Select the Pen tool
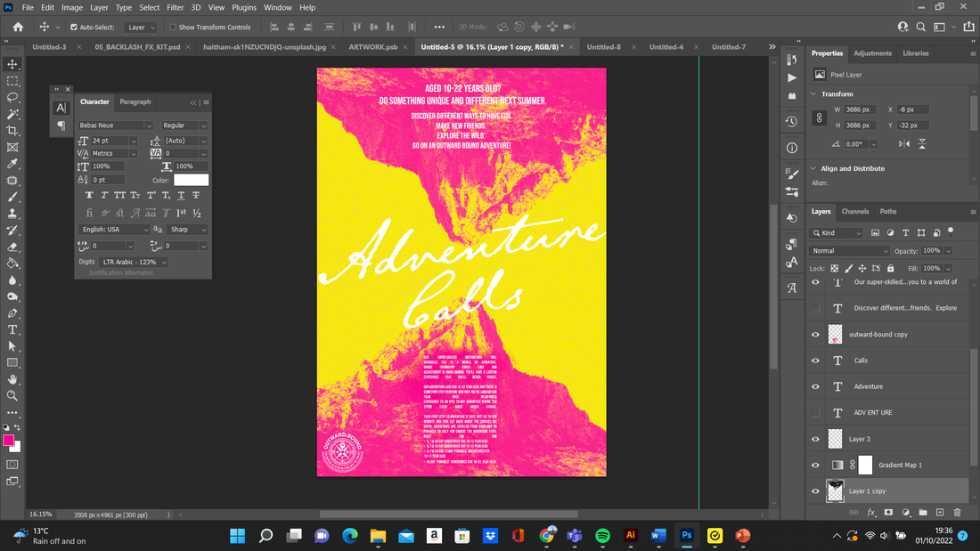 pyautogui.click(x=12, y=313)
